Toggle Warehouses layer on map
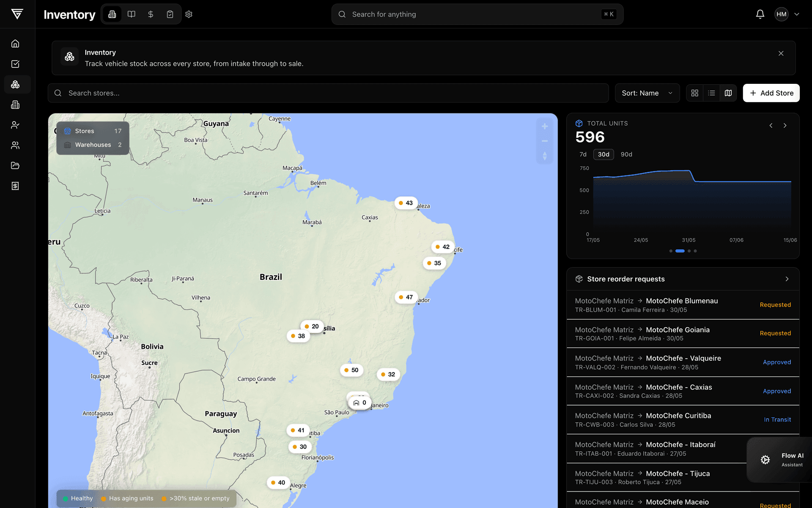This screenshot has height=508, width=812. [x=93, y=145]
